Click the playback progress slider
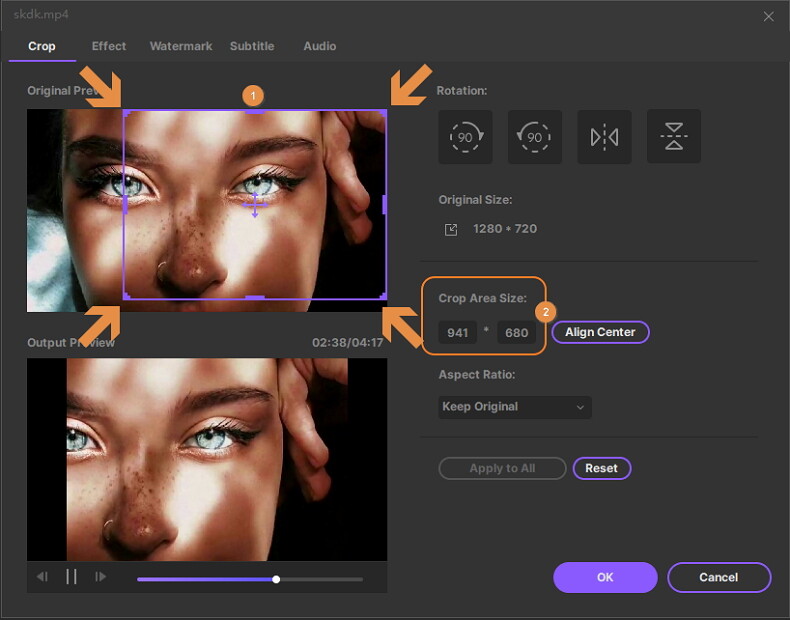790x620 pixels. click(250, 579)
